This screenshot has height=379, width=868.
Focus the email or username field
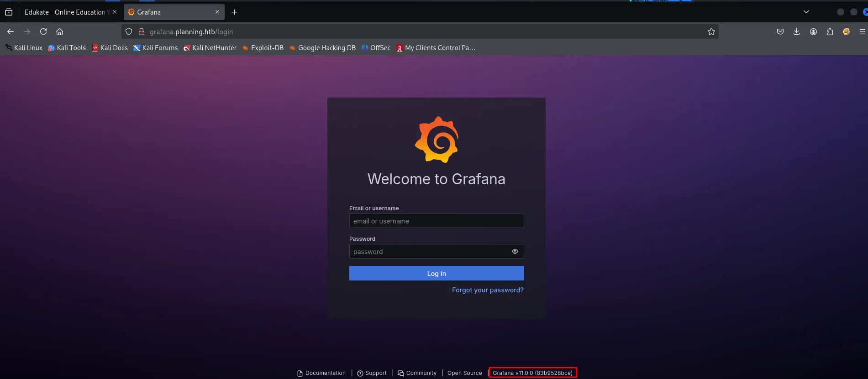pyautogui.click(x=437, y=221)
